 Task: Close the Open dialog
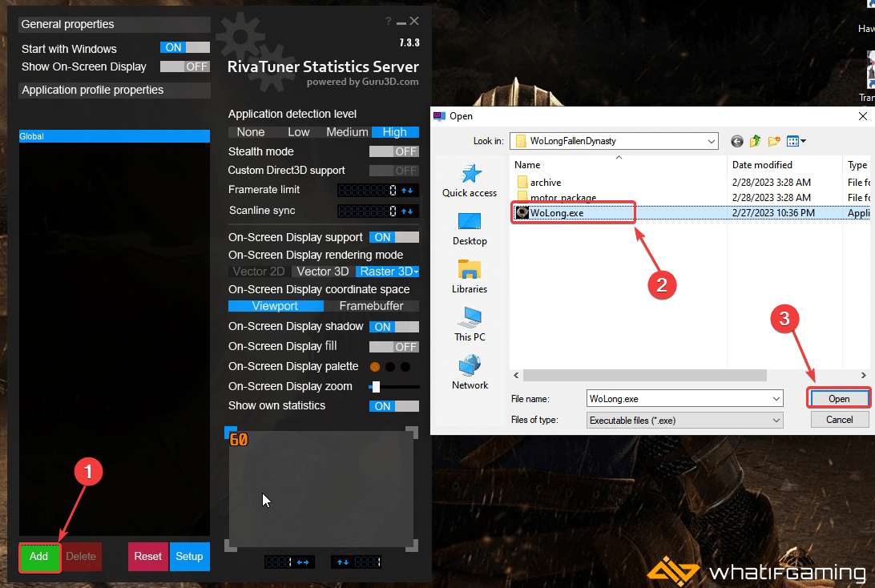[863, 116]
